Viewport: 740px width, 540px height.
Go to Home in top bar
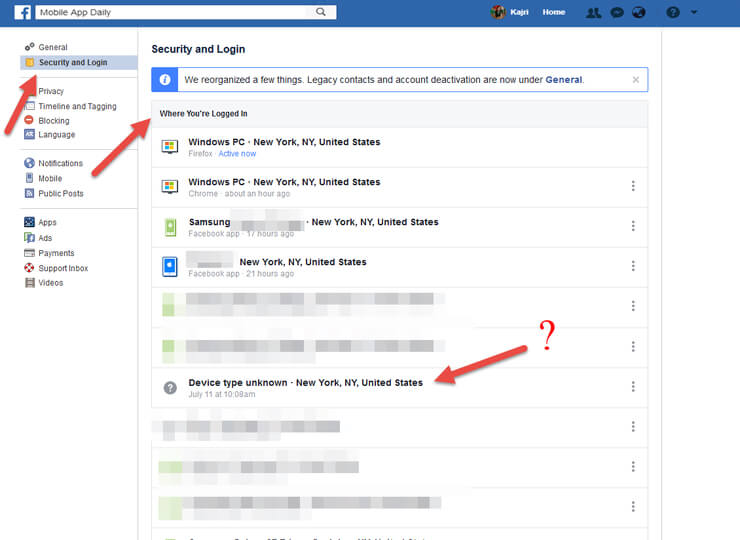coord(554,12)
